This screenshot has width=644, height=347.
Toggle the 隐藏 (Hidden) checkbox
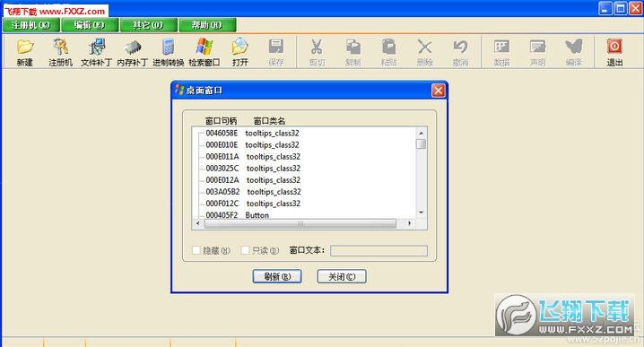[x=196, y=250]
